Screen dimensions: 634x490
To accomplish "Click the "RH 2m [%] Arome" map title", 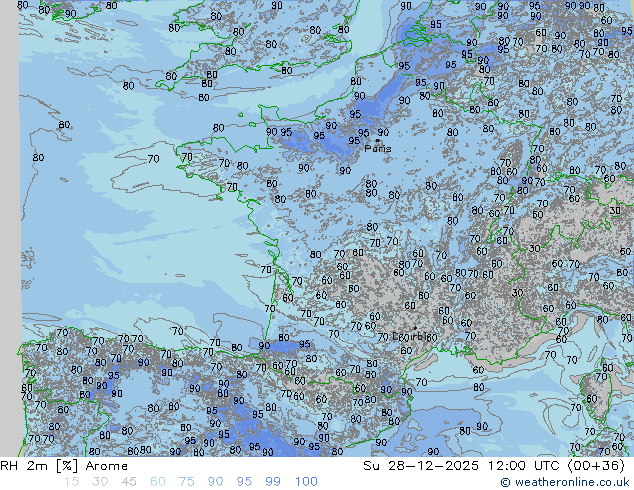I will (x=64, y=466).
